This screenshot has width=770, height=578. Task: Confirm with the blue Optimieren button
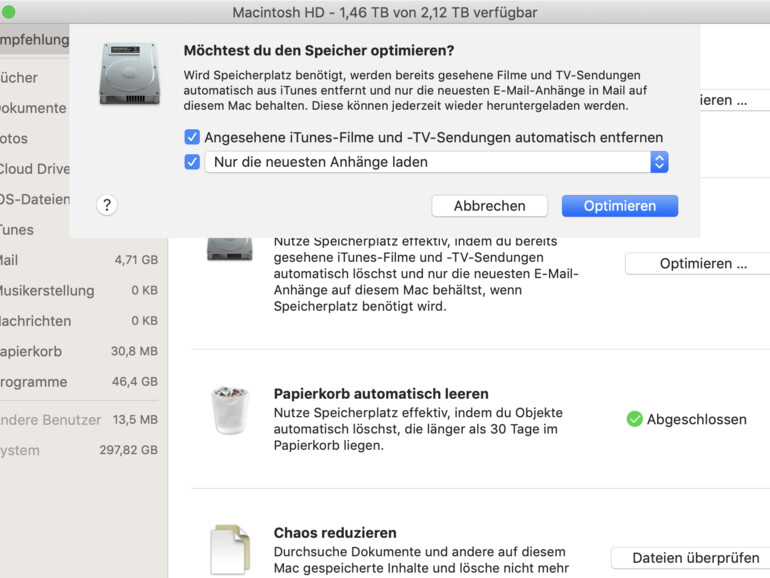tap(619, 206)
